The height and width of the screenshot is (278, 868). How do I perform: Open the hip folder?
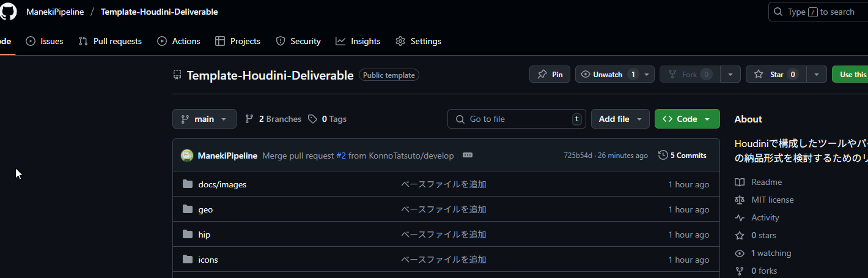tap(204, 235)
